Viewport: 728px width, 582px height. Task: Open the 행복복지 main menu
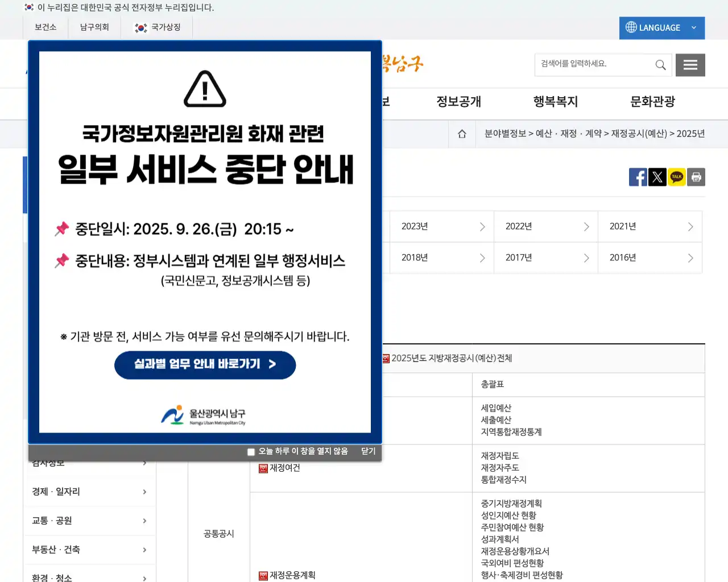pyautogui.click(x=556, y=102)
